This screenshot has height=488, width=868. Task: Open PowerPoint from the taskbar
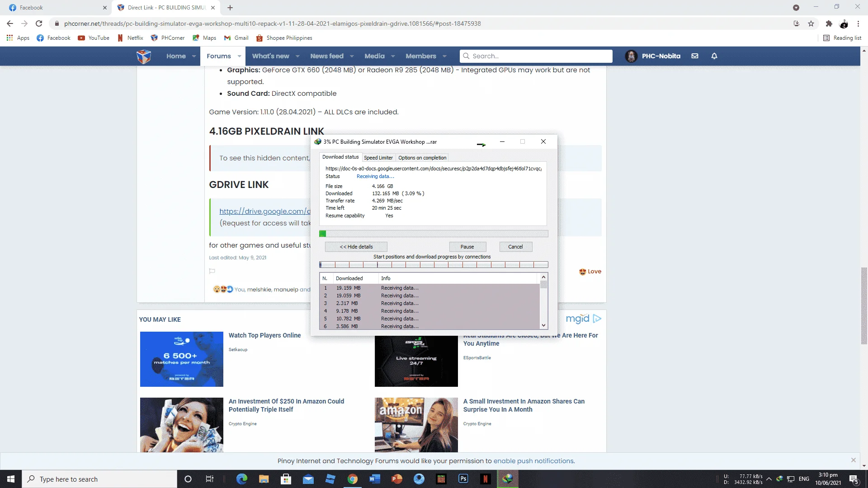[x=397, y=479]
